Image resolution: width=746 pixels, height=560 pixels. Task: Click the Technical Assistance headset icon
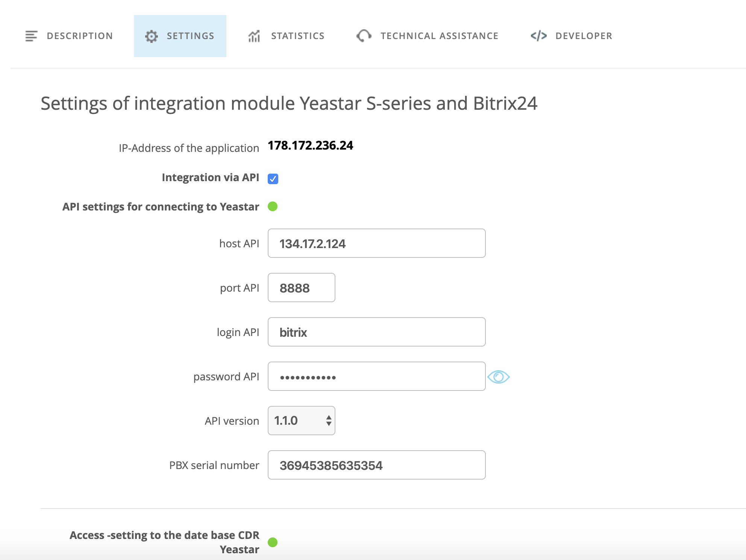click(364, 36)
